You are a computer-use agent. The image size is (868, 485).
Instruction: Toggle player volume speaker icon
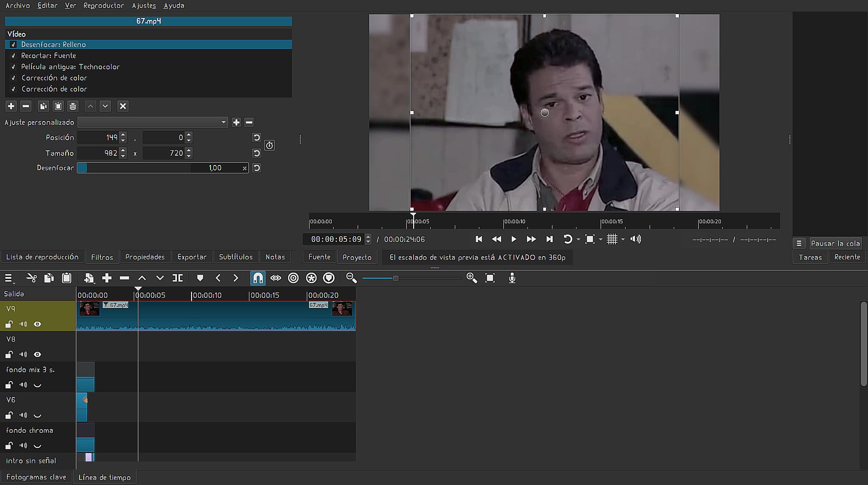(636, 239)
